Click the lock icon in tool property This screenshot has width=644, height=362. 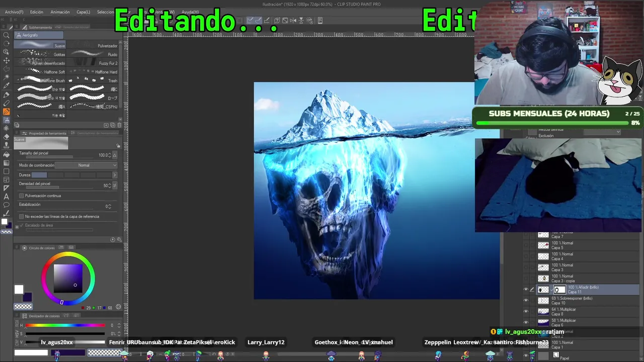119,146
